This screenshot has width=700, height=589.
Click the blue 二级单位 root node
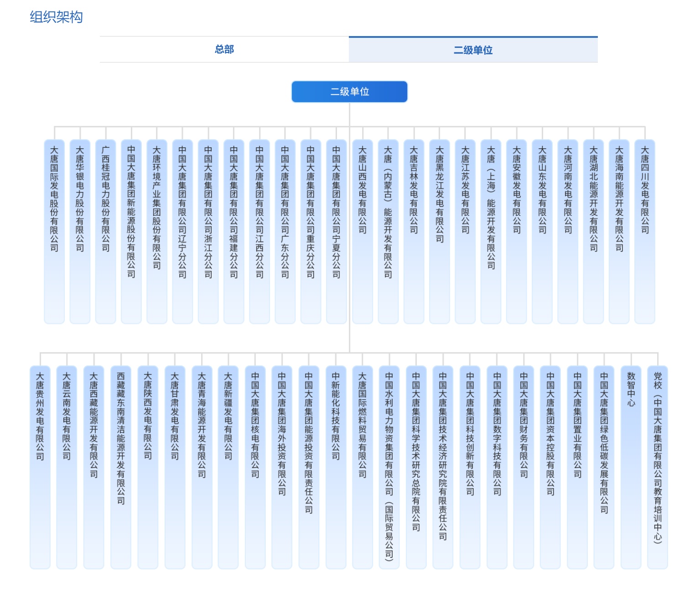(349, 91)
